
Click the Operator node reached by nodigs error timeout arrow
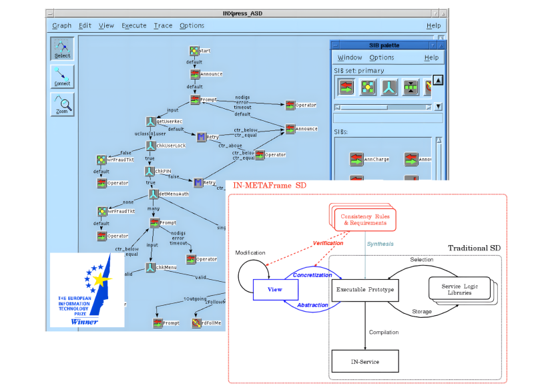290,105
